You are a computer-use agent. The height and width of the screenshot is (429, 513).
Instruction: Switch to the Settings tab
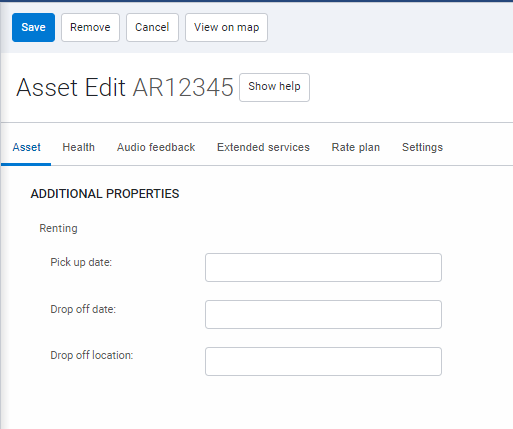click(x=422, y=147)
